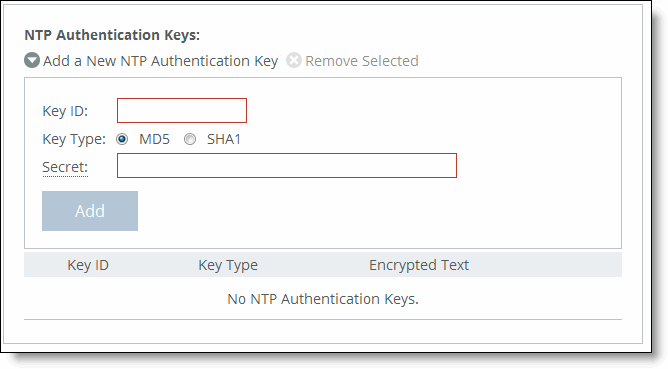Image resolution: width=668 pixels, height=369 pixels.
Task: Click the SHA1 label text
Action: pyautogui.click(x=224, y=139)
